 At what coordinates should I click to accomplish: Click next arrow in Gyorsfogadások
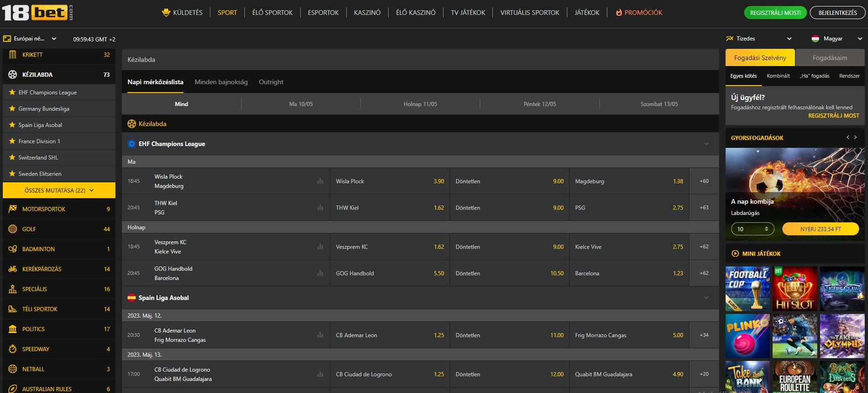coord(855,137)
